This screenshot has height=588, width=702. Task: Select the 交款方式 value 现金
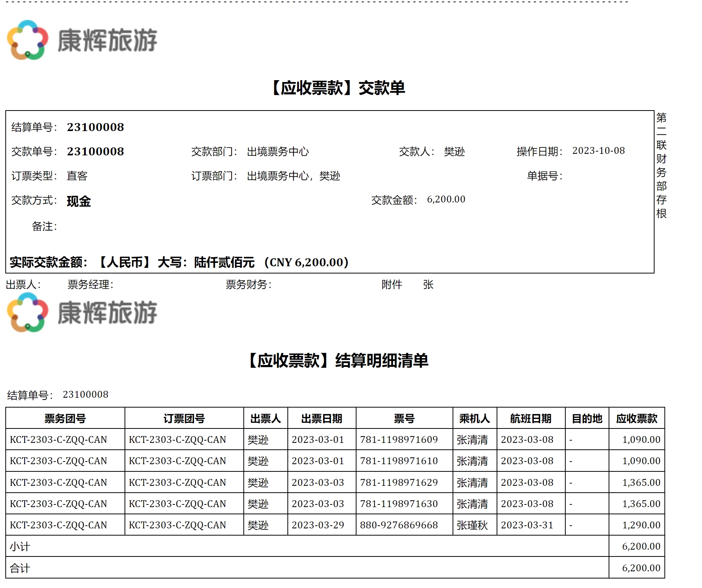79,201
